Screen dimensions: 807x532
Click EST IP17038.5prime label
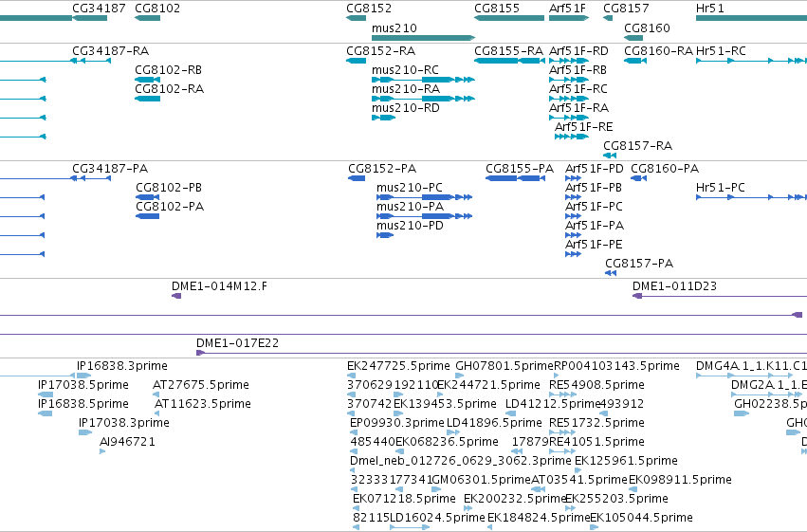(83, 385)
